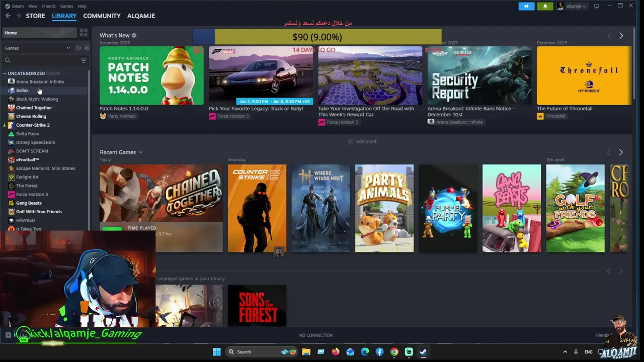Image resolution: width=644 pixels, height=362 pixels.
Task: Open Sons of the Forest game cover
Action: coord(257,306)
